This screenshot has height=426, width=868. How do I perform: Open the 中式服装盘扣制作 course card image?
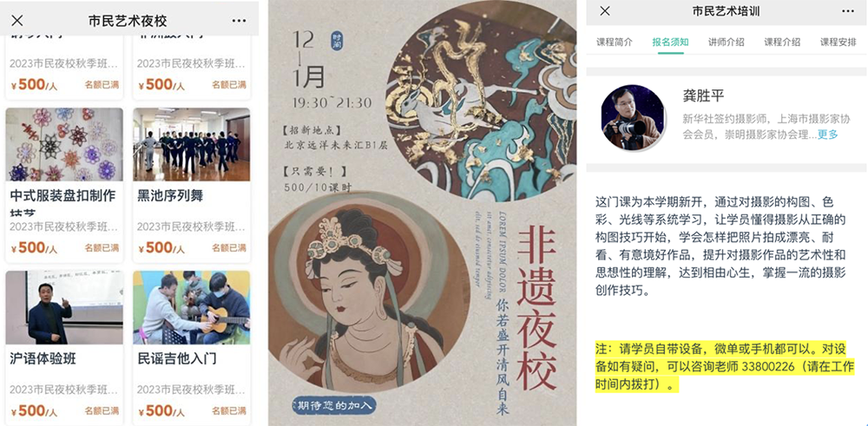click(64, 144)
